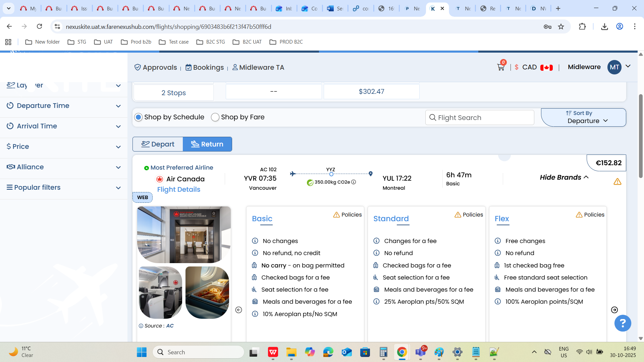Click the CO2e emission info icon
Screen dimensions: 644x362
(x=354, y=182)
